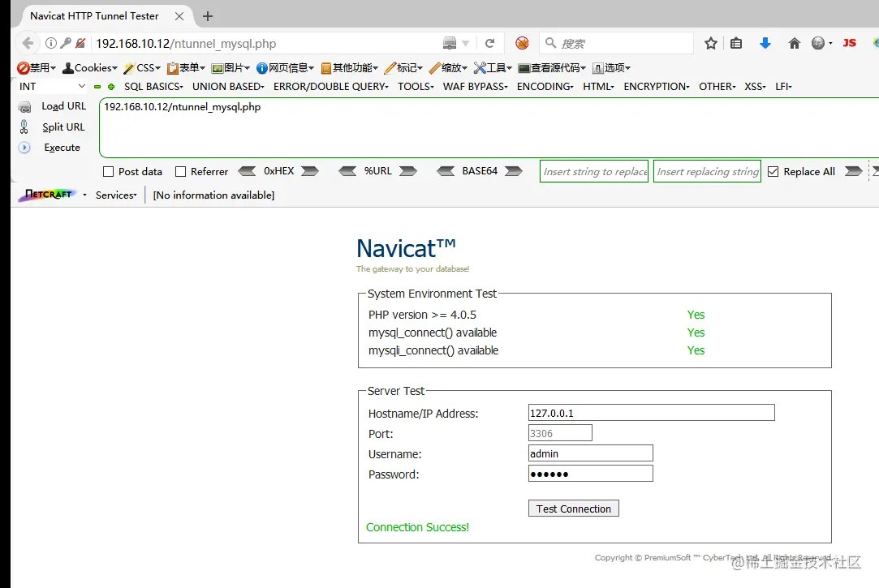Screen dimensions: 879x588
Task: Click the Netcraft logo
Action: [48, 195]
